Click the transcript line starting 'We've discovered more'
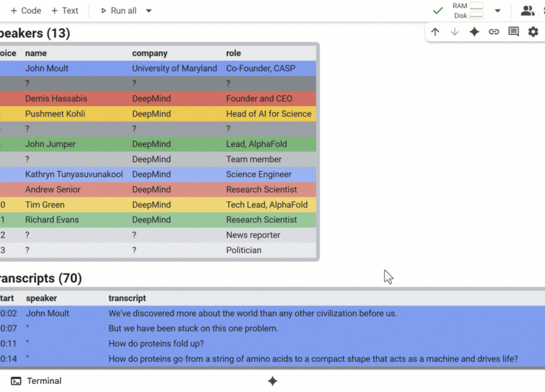This screenshot has height=392, width=545. tap(253, 314)
